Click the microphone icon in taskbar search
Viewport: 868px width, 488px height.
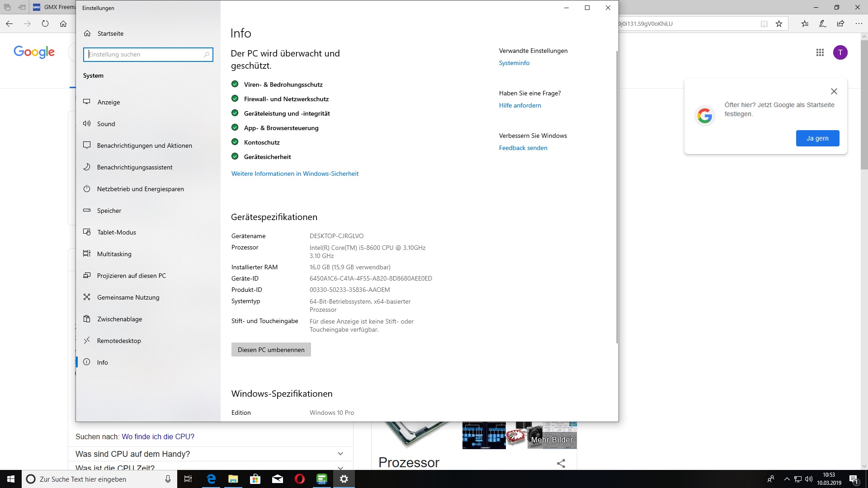pyautogui.click(x=168, y=479)
